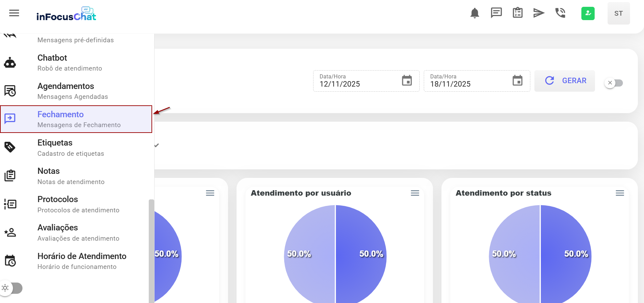
Task: Toggle the light/dark theme switch
Action: [x=12, y=288]
